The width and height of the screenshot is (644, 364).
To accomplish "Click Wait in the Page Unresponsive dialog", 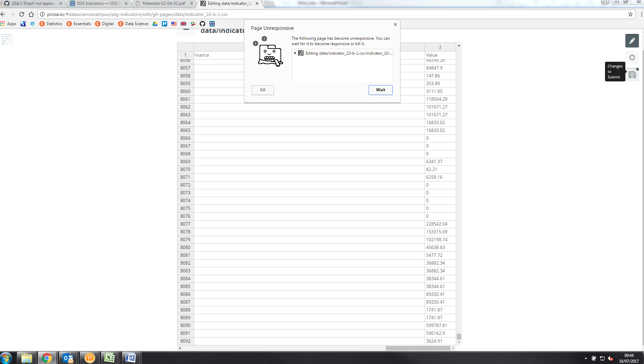I will coord(380,90).
